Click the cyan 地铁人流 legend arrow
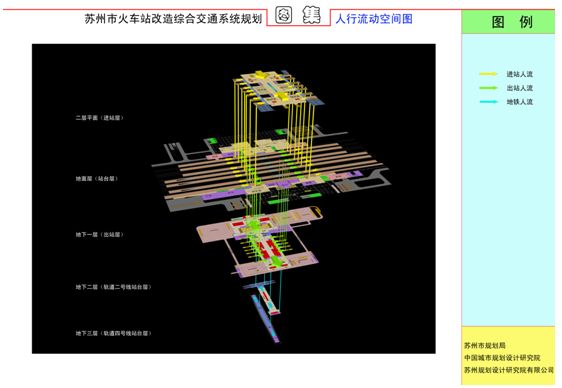 click(489, 102)
